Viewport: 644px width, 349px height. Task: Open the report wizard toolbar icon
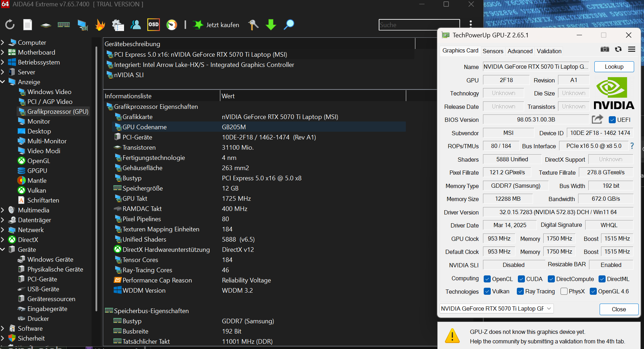pyautogui.click(x=118, y=25)
